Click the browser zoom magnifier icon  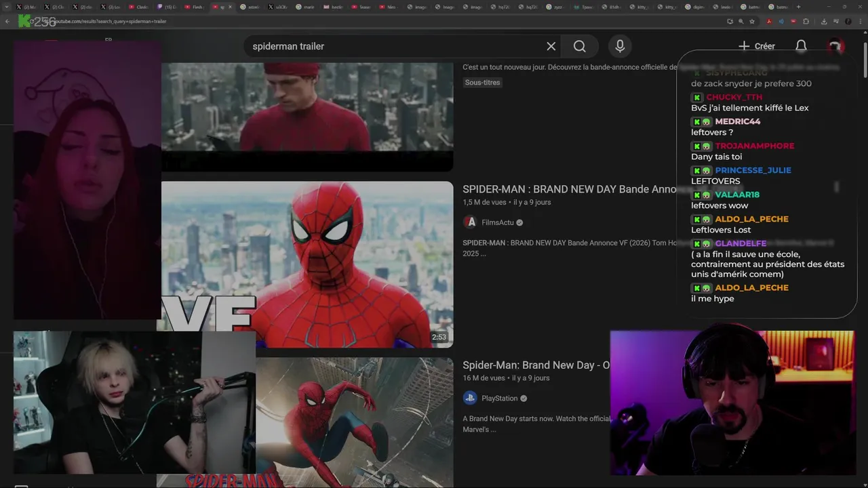(741, 22)
